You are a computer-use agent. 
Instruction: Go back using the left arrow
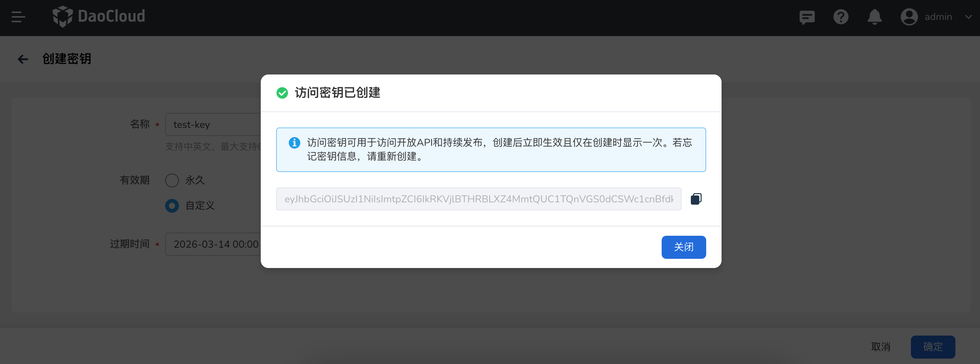coord(23,59)
